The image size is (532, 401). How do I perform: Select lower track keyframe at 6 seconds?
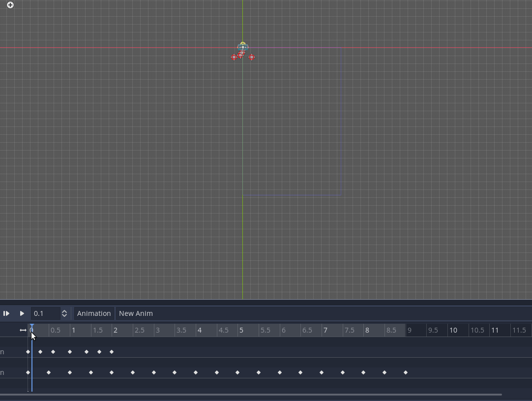(x=280, y=372)
